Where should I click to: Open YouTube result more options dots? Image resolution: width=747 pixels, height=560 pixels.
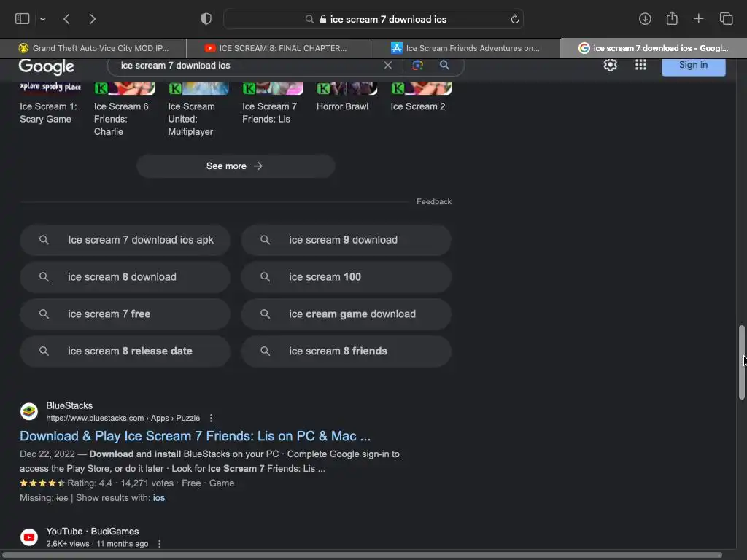(x=160, y=544)
